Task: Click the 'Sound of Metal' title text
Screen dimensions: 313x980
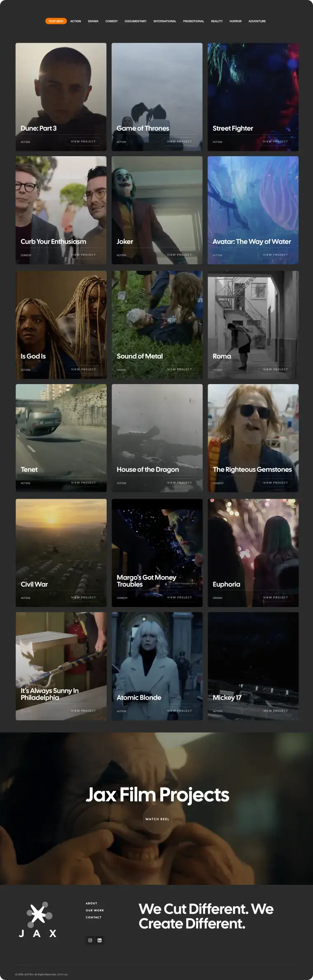Action: (x=140, y=356)
